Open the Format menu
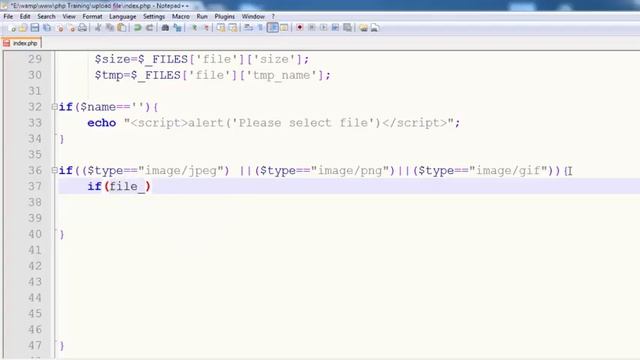Image resolution: width=640 pixels, height=360 pixels. 92,16
